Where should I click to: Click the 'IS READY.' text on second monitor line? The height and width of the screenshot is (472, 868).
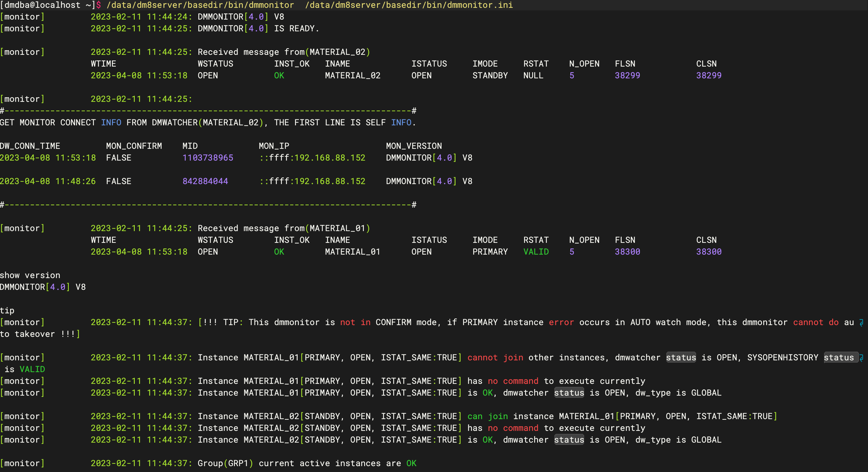pyautogui.click(x=297, y=29)
